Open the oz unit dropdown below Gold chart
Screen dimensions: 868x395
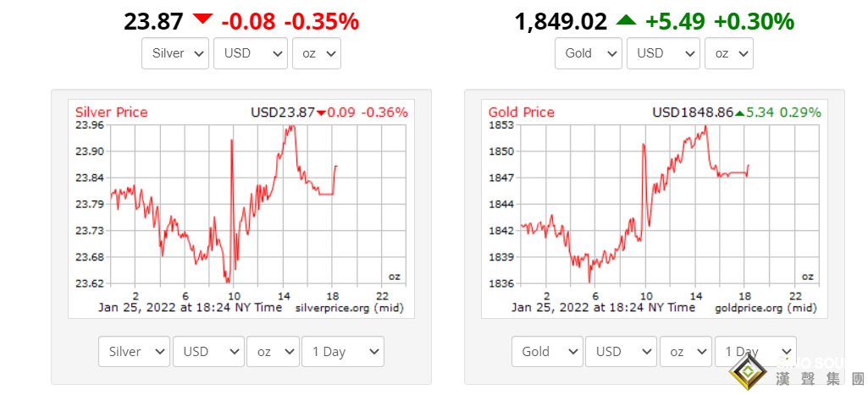click(685, 352)
